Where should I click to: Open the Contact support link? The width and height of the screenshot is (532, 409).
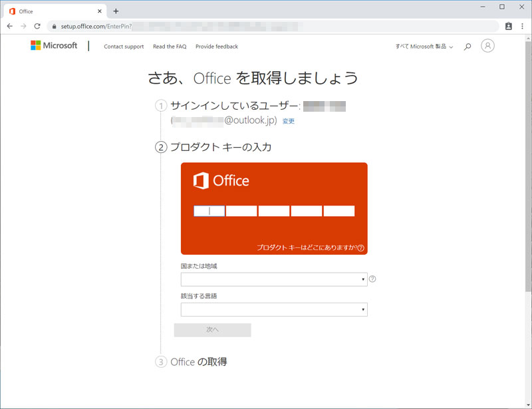tap(124, 47)
